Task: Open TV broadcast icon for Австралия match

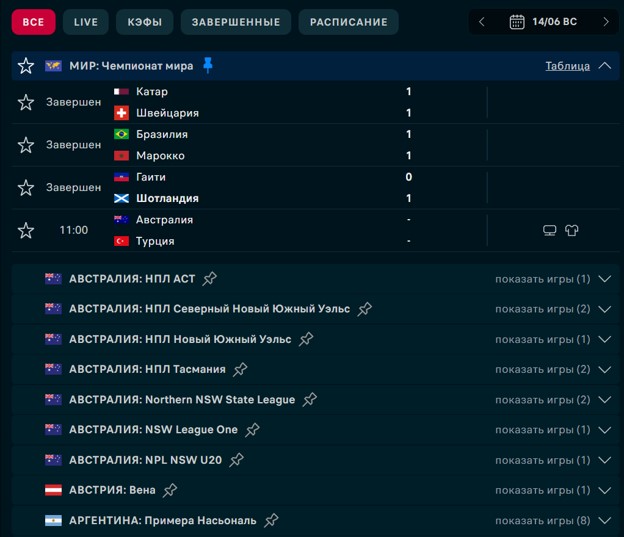Action: tap(550, 230)
